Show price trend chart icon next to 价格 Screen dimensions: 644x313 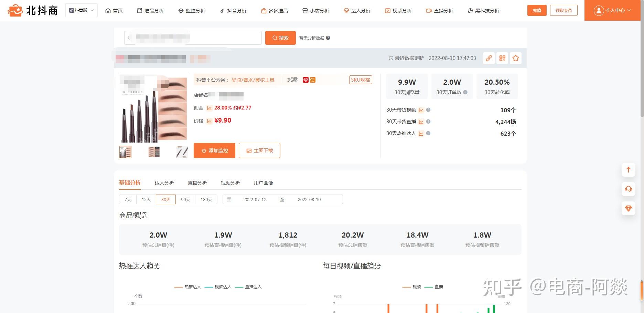click(209, 121)
